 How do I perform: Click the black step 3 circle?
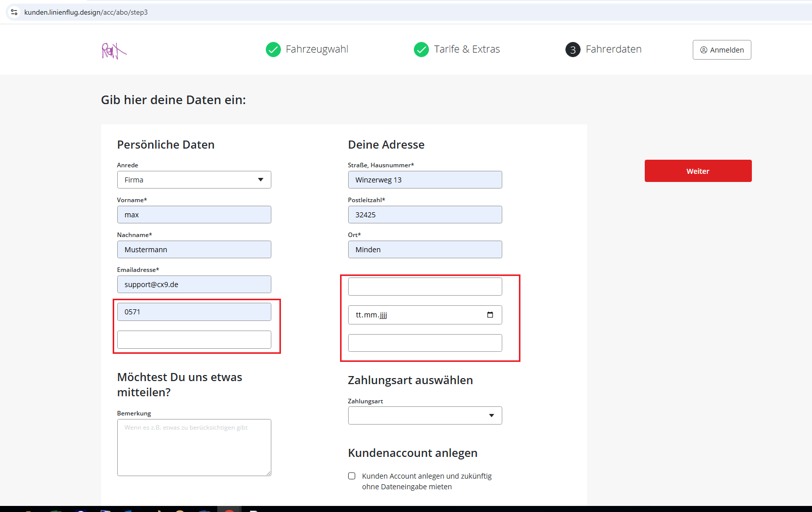(572, 50)
